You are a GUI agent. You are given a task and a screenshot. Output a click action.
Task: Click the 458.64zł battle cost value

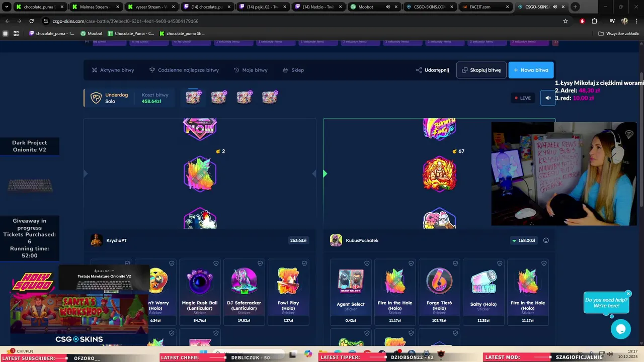click(151, 101)
